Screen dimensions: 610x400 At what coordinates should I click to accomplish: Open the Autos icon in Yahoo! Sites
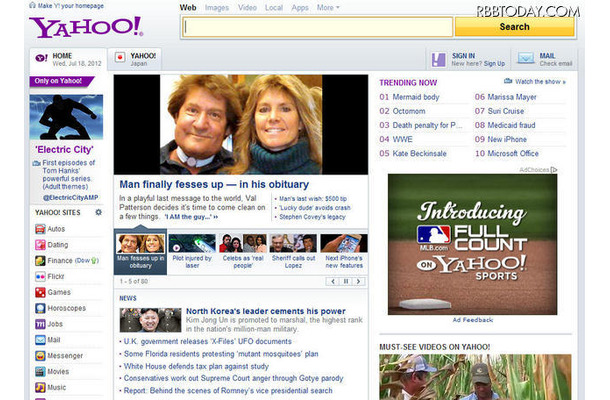point(40,229)
